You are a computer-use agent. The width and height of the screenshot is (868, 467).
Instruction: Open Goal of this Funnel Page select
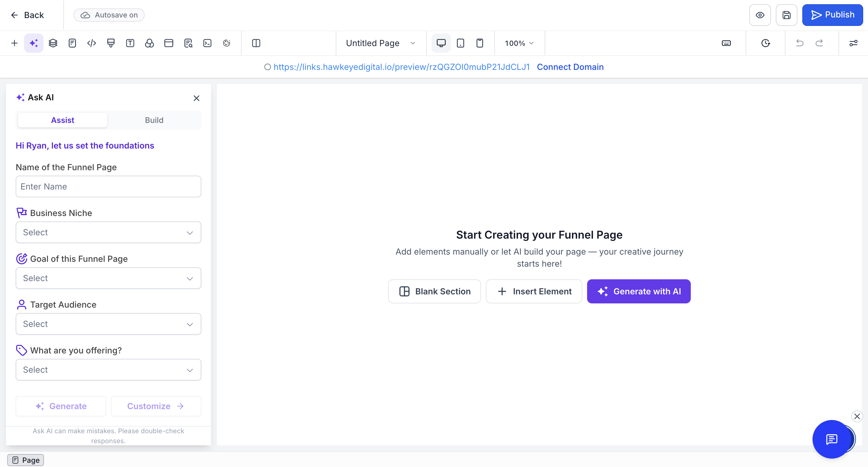(108, 278)
